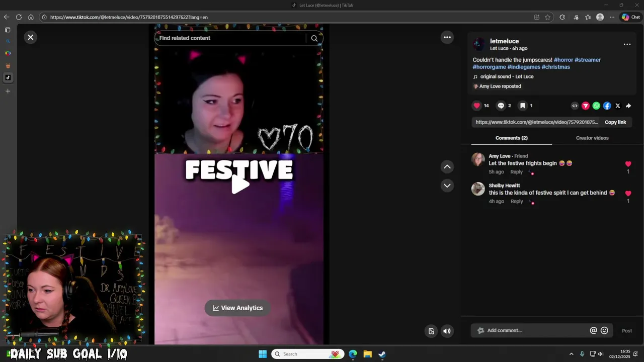This screenshot has height=362, width=644.
Task: Go to browser home page
Action: pyautogui.click(x=31, y=17)
